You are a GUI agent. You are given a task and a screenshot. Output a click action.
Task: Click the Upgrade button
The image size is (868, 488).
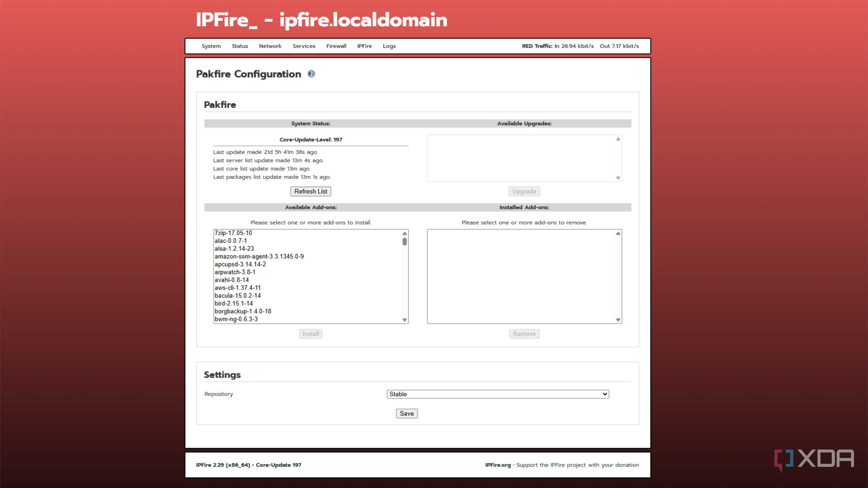524,191
